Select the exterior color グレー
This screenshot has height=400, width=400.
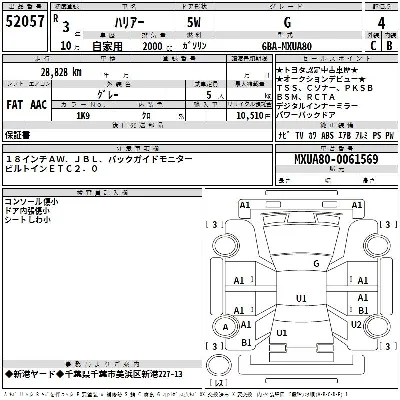tap(108, 95)
